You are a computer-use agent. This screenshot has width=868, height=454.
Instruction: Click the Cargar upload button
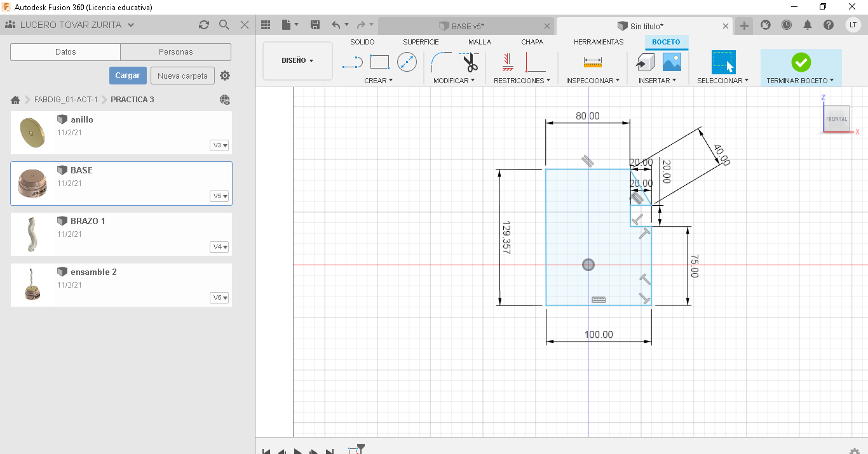point(128,76)
